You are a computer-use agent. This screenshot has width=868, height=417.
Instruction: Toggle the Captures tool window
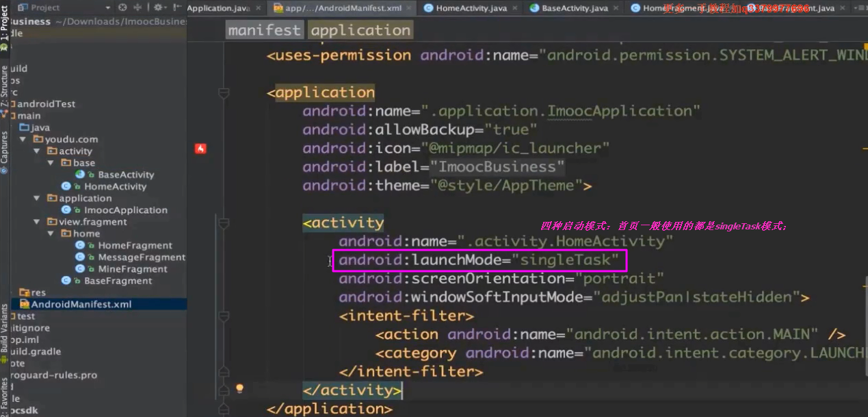click(5, 152)
